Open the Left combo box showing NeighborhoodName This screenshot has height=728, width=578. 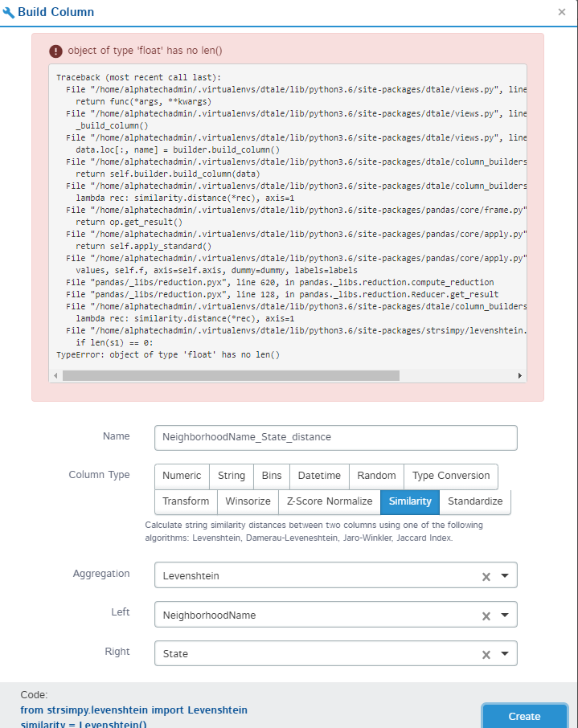pos(335,615)
